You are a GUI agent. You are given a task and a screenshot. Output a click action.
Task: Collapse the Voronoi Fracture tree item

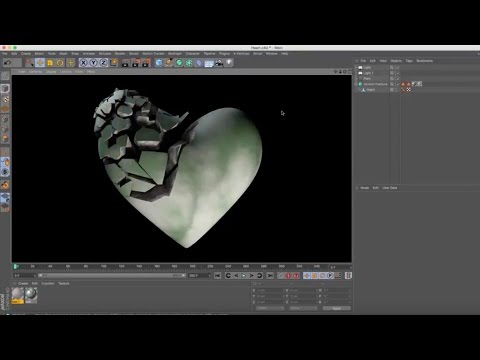pos(356,84)
